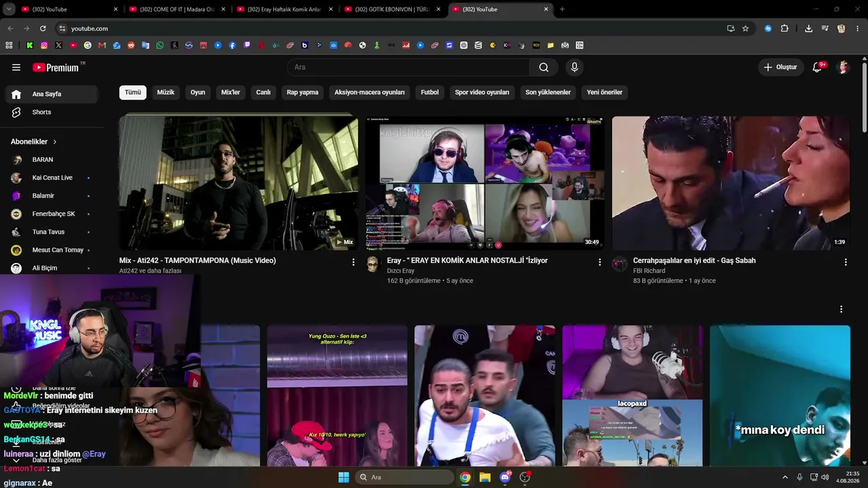Open a new browser tab
The width and height of the screenshot is (868, 488).
coord(562,9)
